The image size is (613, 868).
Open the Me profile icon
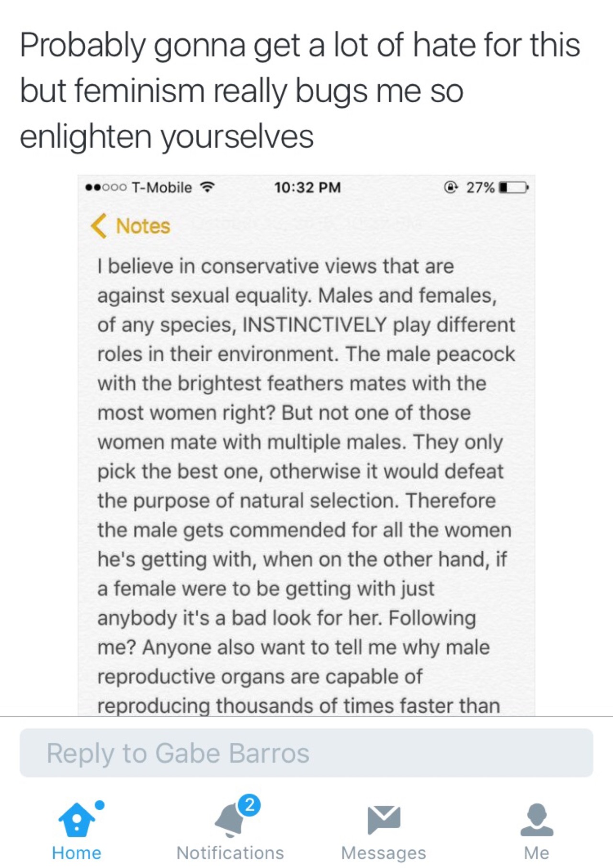(537, 820)
